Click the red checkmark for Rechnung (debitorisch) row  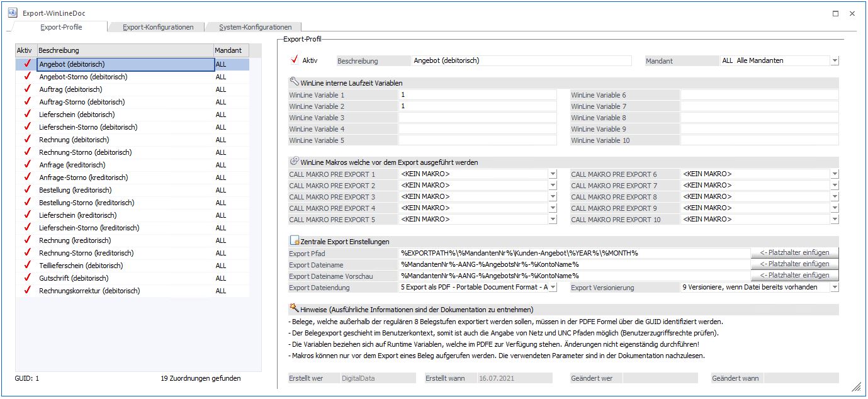pyautogui.click(x=27, y=140)
